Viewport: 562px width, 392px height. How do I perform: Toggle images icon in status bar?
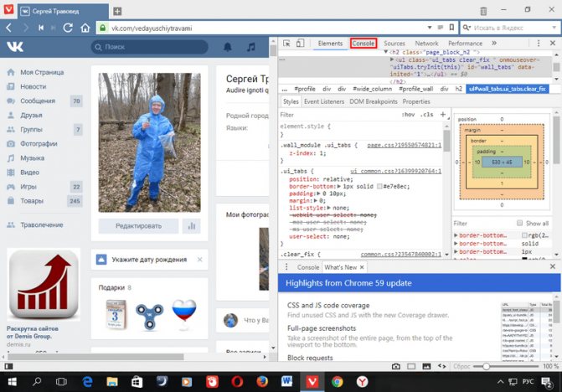point(426,366)
